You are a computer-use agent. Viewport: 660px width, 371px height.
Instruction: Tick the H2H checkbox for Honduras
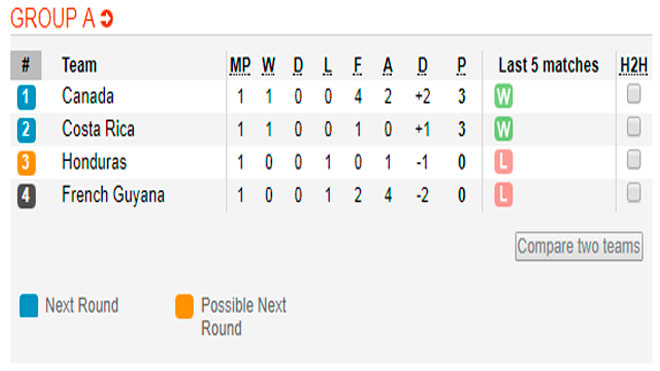point(633,160)
